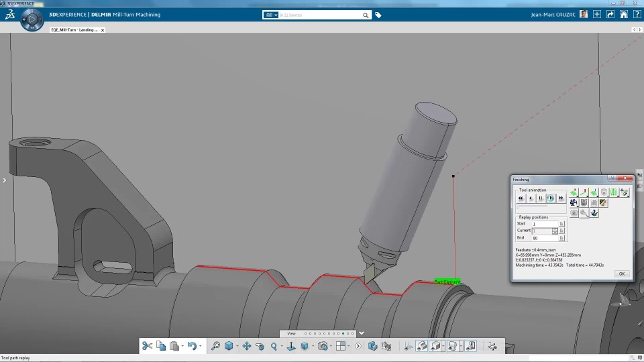Rewind tool animation to start

pyautogui.click(x=521, y=198)
